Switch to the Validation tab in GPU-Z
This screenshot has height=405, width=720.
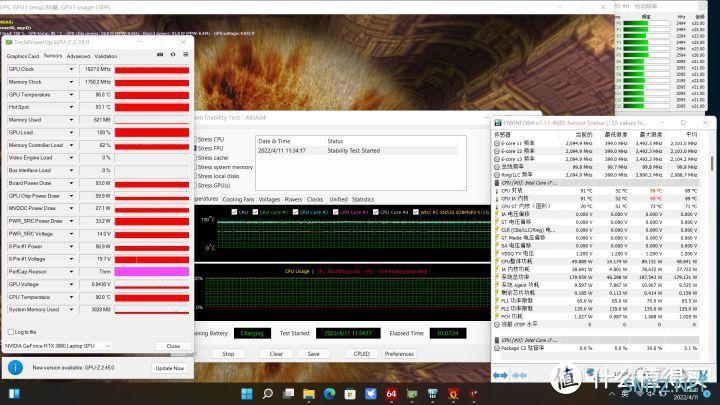tap(106, 56)
